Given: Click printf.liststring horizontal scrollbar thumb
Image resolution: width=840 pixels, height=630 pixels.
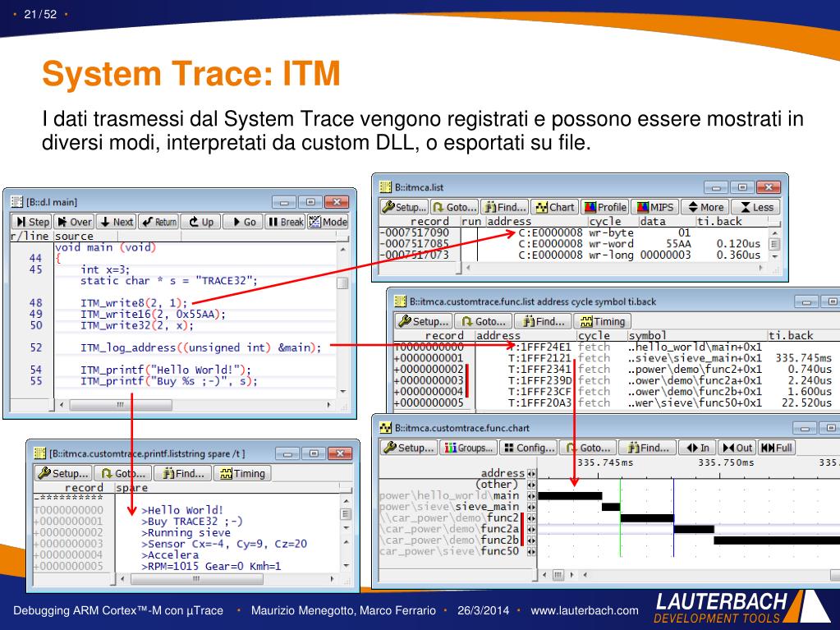Looking at the screenshot, I should click(x=196, y=578).
